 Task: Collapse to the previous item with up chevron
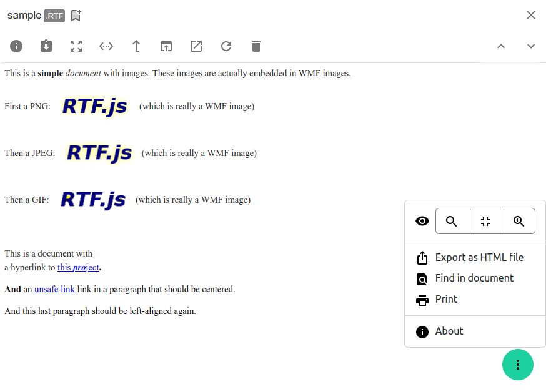pyautogui.click(x=501, y=46)
